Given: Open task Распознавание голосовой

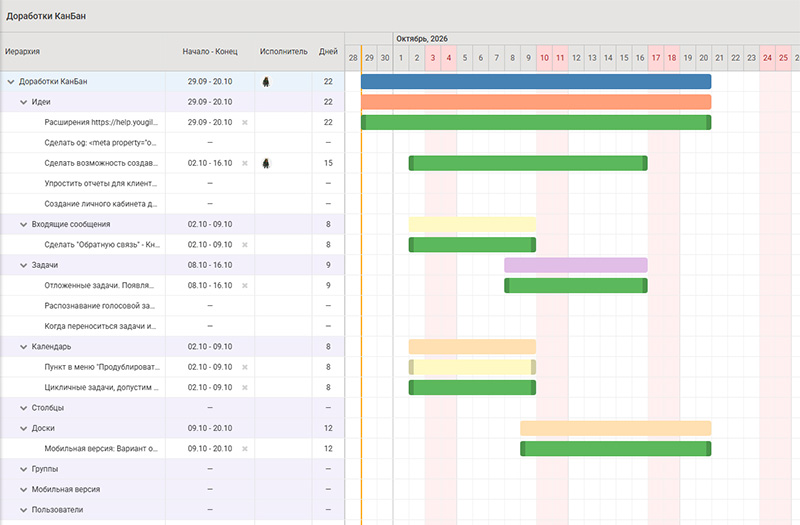Looking at the screenshot, I should [99, 306].
